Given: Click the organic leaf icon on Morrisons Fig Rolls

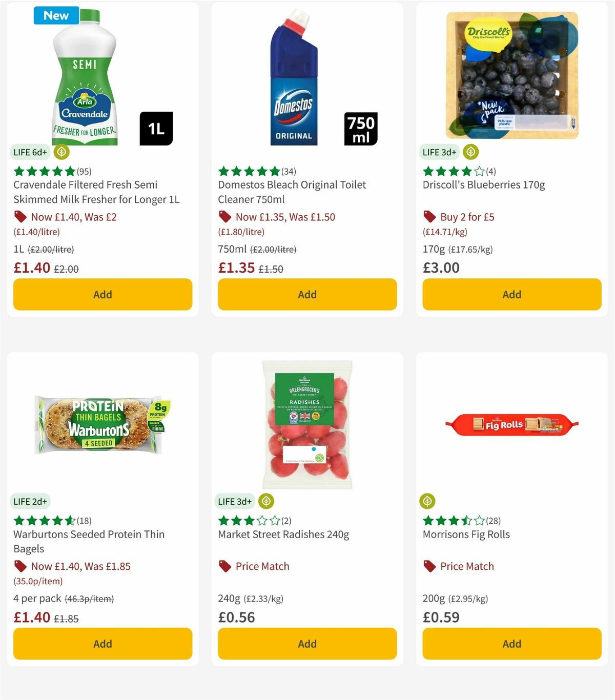Looking at the screenshot, I should (427, 501).
